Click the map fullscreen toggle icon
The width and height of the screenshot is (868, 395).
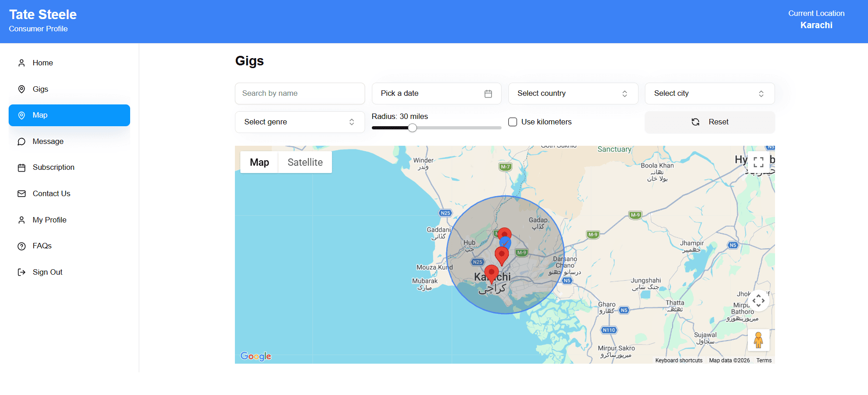point(758,162)
